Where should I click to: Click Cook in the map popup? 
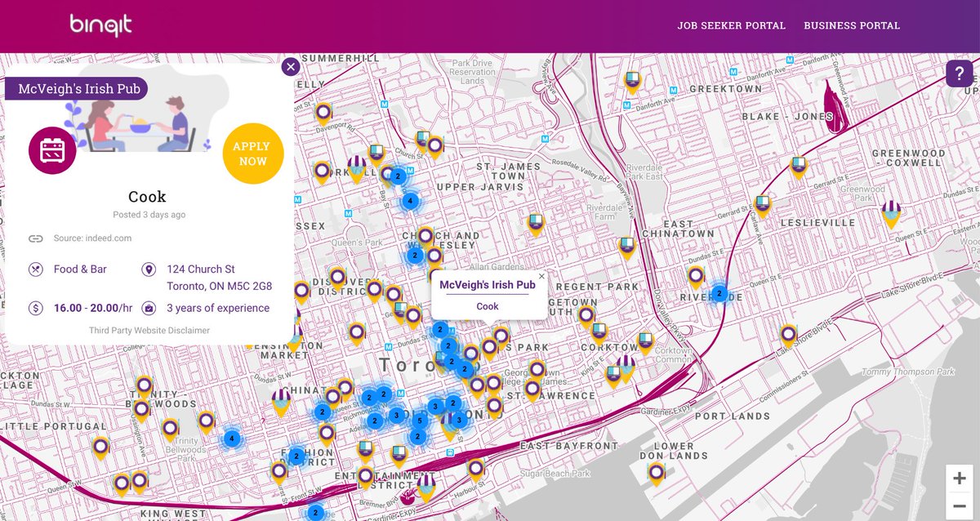(488, 306)
